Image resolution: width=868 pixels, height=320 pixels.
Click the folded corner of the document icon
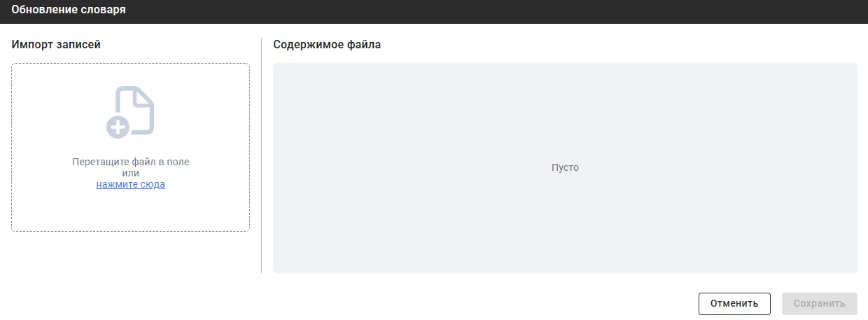146,97
